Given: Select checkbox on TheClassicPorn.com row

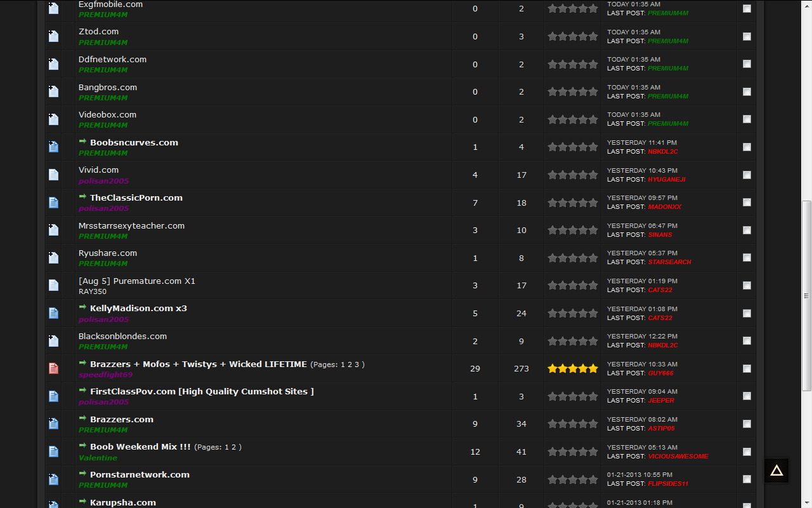Looking at the screenshot, I should pos(747,203).
